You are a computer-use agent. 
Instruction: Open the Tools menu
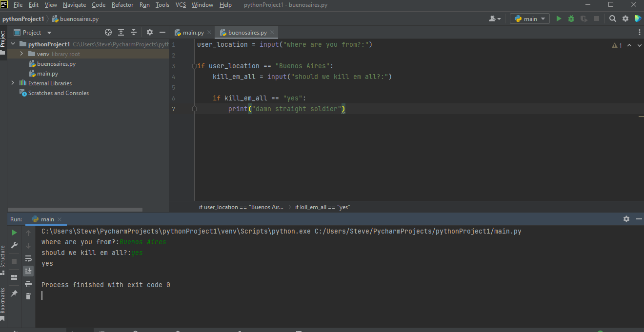tap(162, 5)
